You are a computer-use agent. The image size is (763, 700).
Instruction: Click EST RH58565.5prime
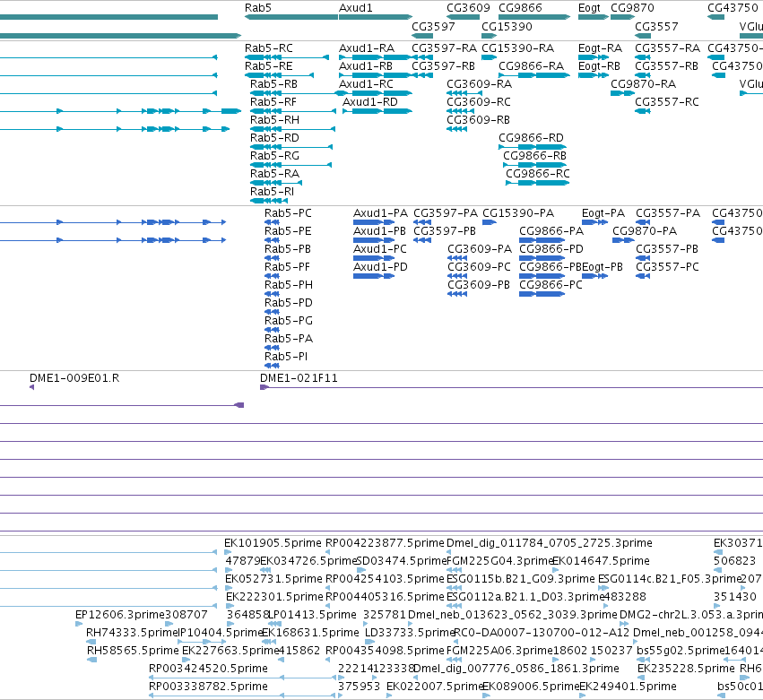pos(133,651)
